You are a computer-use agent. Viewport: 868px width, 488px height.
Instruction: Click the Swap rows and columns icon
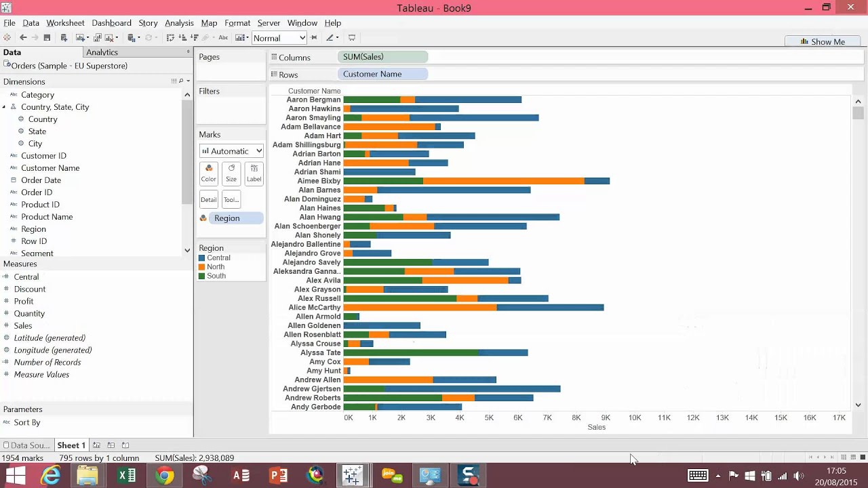170,38
